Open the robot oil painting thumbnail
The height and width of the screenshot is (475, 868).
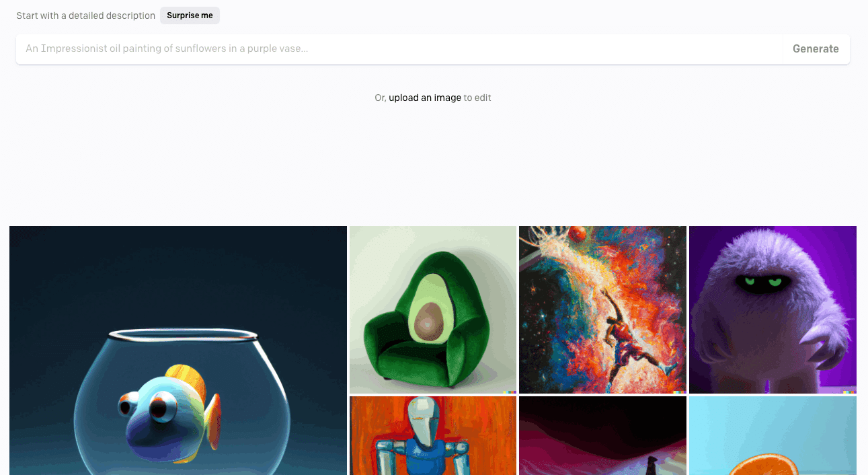point(433,435)
